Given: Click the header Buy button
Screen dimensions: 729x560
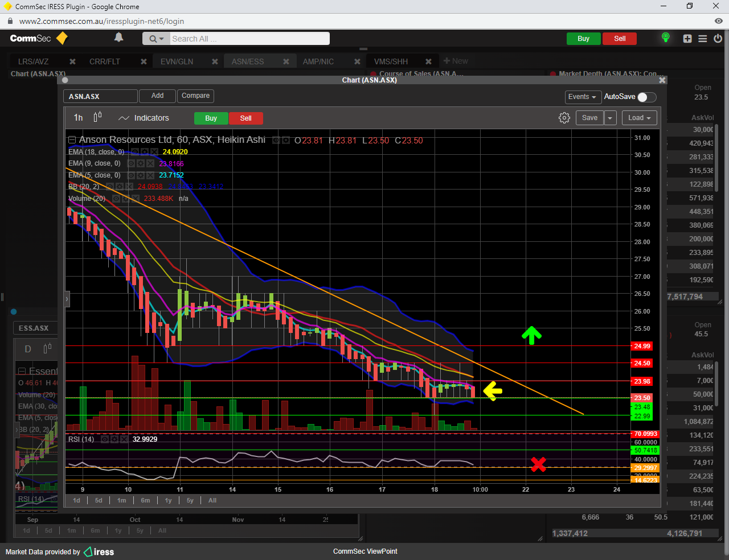Looking at the screenshot, I should point(583,39).
